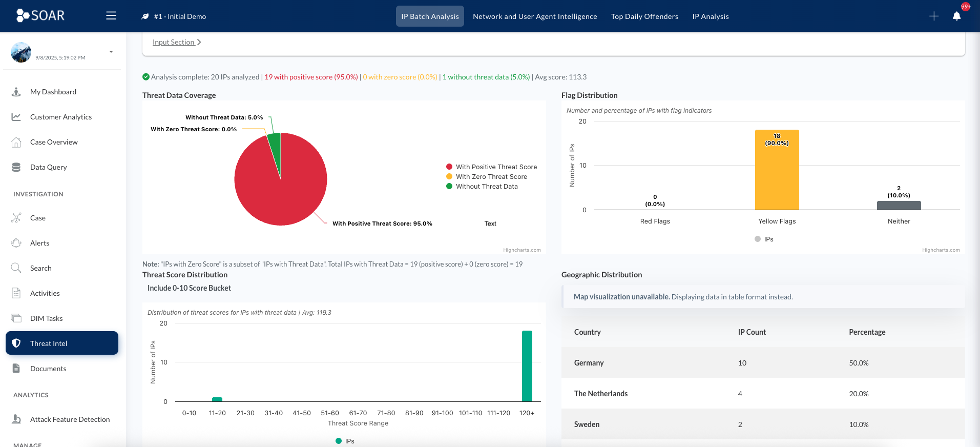Open Highcharts.com link under Flag Distribution
Screen dimensions: 980x447
[x=941, y=250]
